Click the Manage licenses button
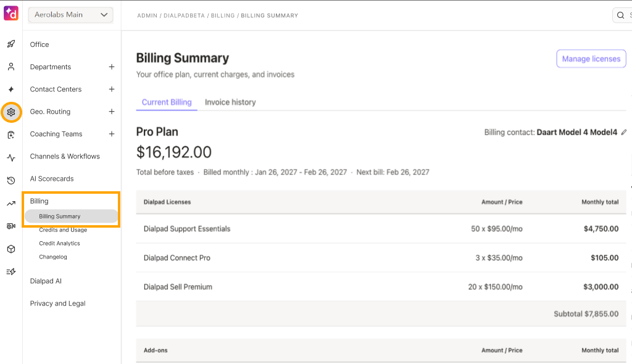Image resolution: width=632 pixels, height=364 pixels. (591, 59)
